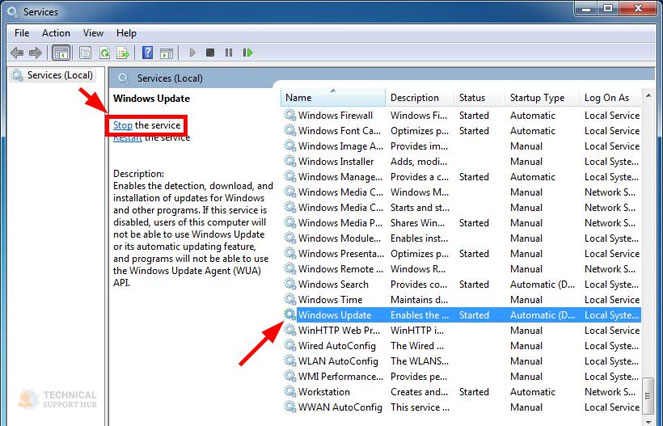Click the Restart Service icon
Screen dimensions: 663x426
pos(247,53)
